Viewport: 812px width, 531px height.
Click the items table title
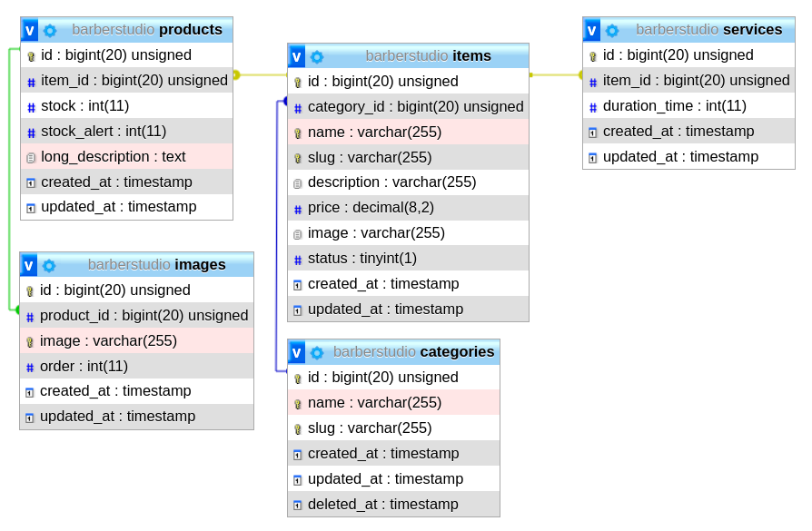click(x=471, y=56)
